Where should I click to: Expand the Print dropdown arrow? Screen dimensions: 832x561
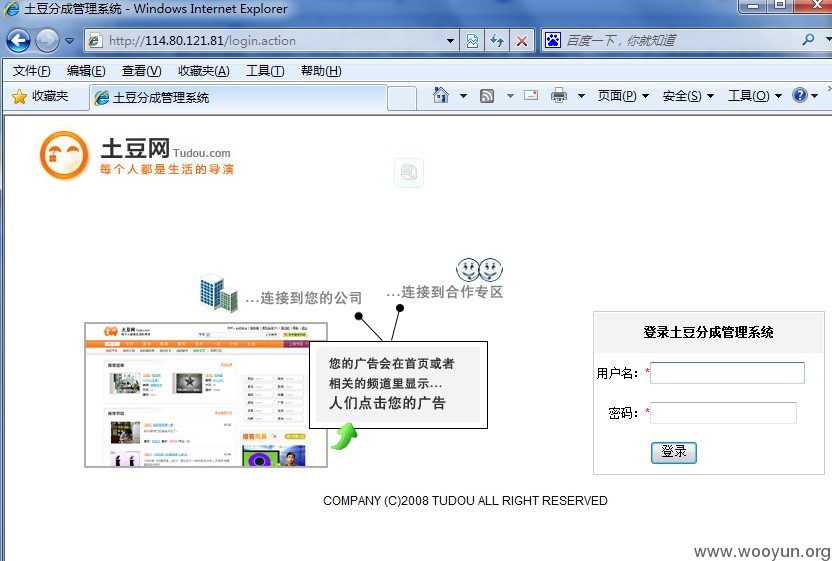pyautogui.click(x=581, y=96)
